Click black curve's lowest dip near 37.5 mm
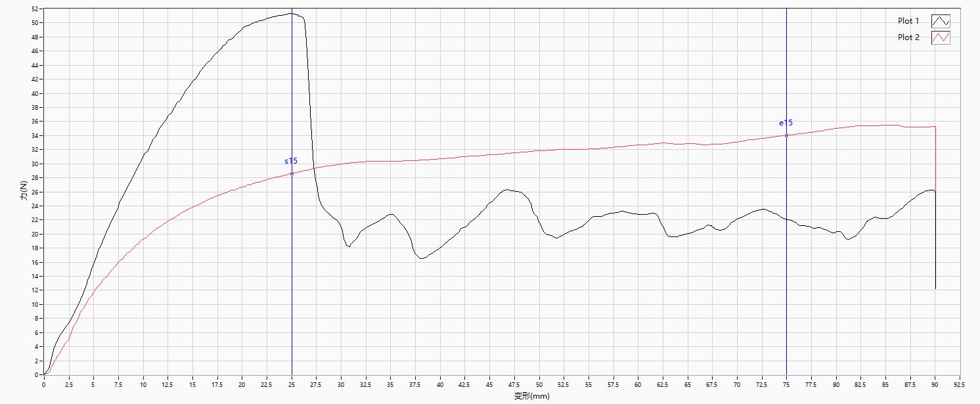This screenshot has width=980, height=404. [422, 258]
